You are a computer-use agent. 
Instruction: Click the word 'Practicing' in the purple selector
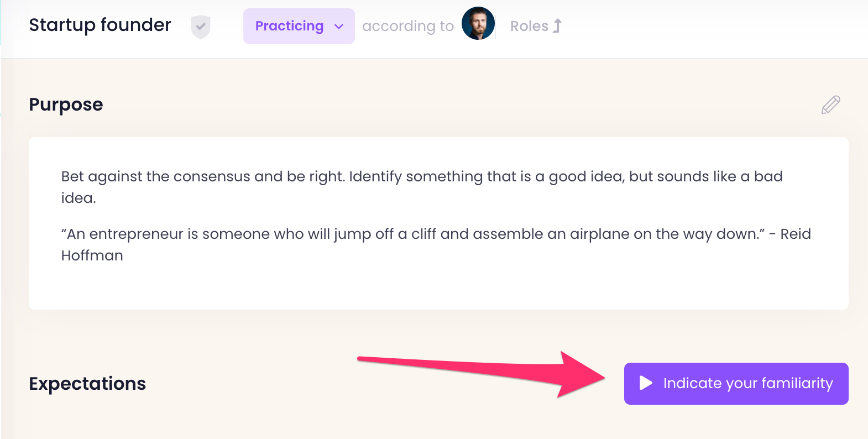[x=289, y=26]
